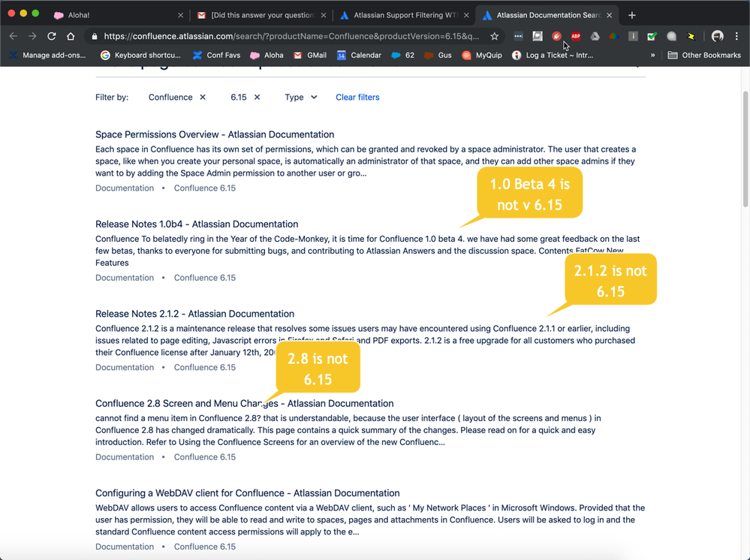Open the gray speech bubble extension

pyautogui.click(x=671, y=36)
